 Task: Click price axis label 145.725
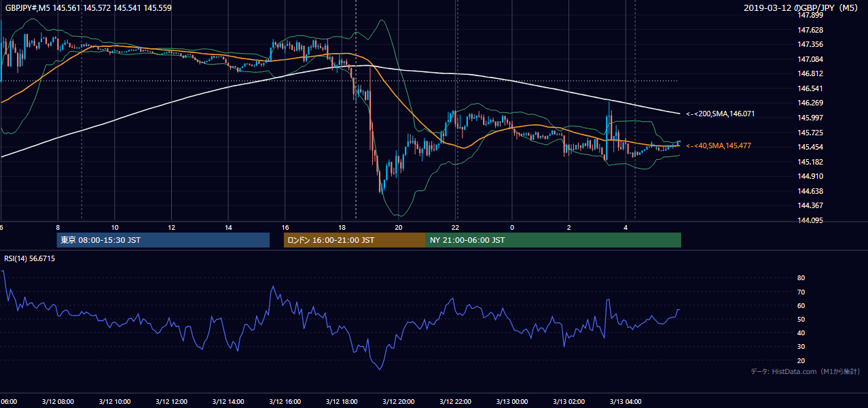[x=811, y=133]
